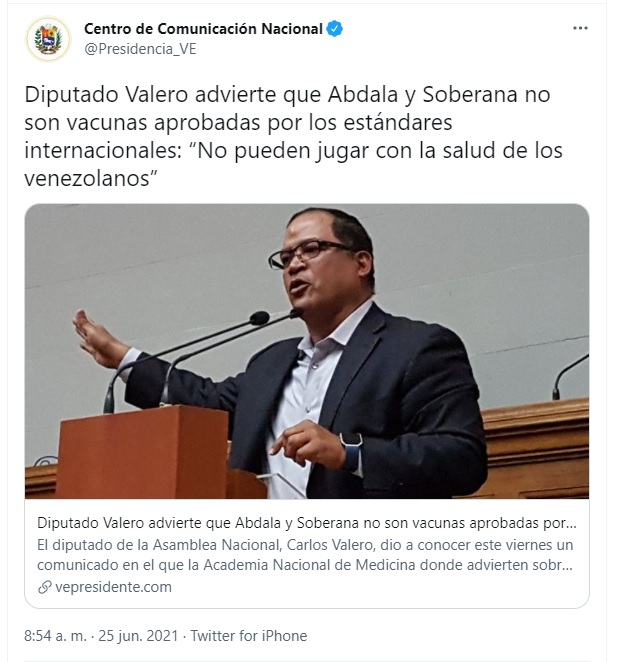This screenshot has width=624, height=662.
Task: Click the tweet text about Abdala y Soberana
Action: coord(293,136)
